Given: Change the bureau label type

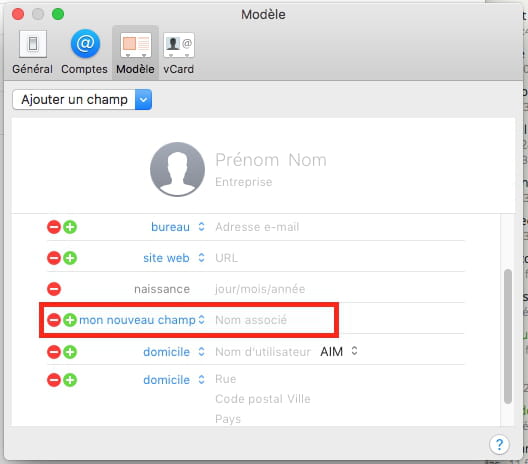Looking at the screenshot, I should click(x=178, y=227).
